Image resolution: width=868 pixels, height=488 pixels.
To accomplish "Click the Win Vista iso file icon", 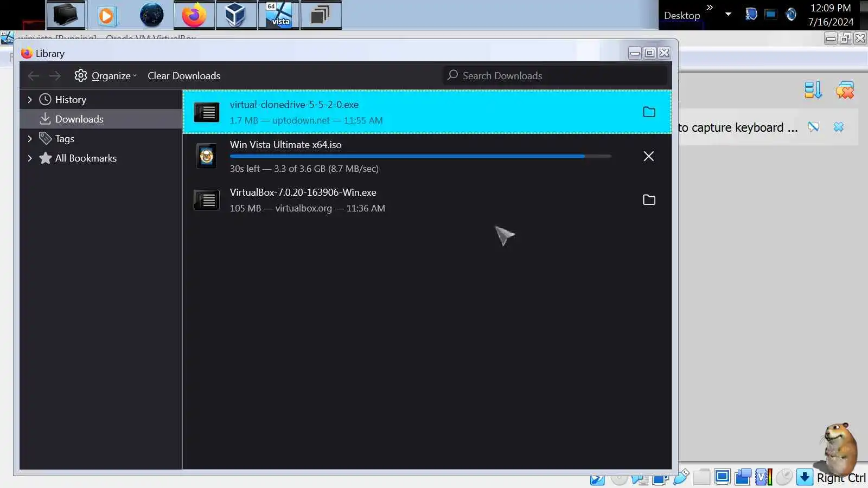I will 207,157.
